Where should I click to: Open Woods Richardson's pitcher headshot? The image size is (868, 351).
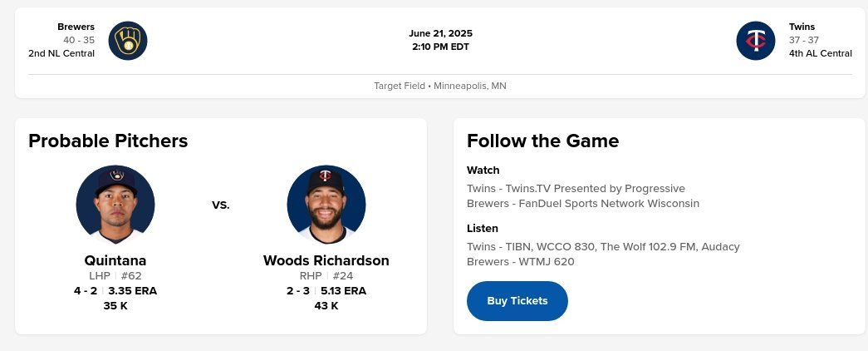coord(326,205)
